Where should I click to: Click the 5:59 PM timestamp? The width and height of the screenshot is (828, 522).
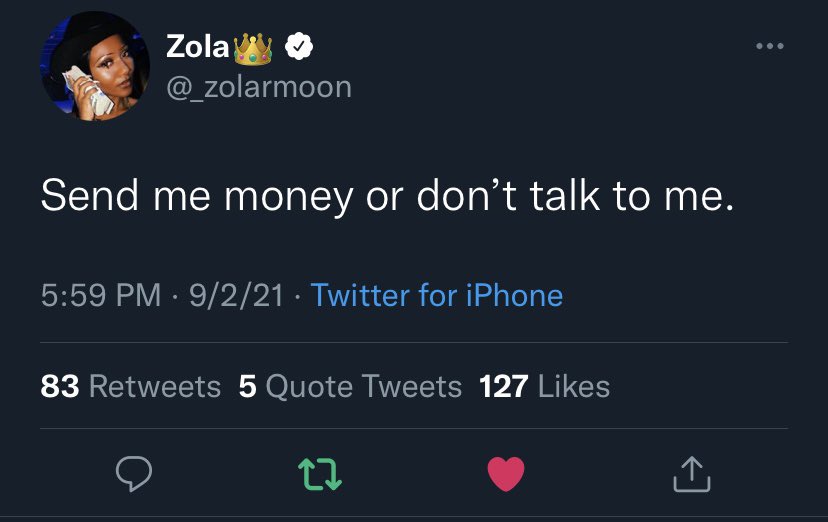click(100, 295)
